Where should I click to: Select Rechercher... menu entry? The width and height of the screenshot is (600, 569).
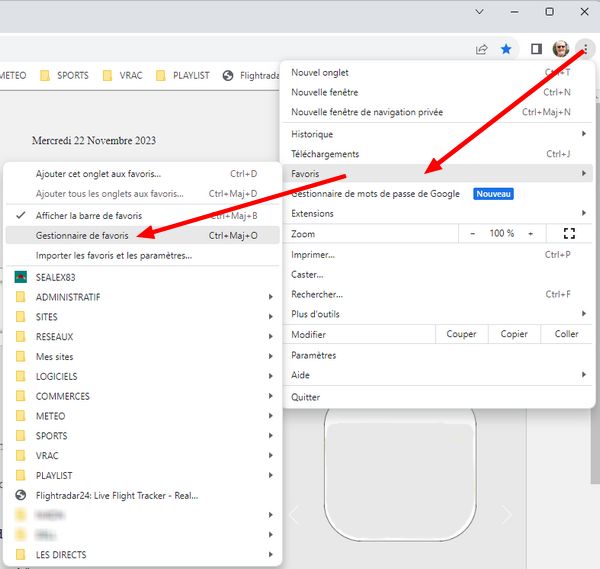click(438, 294)
